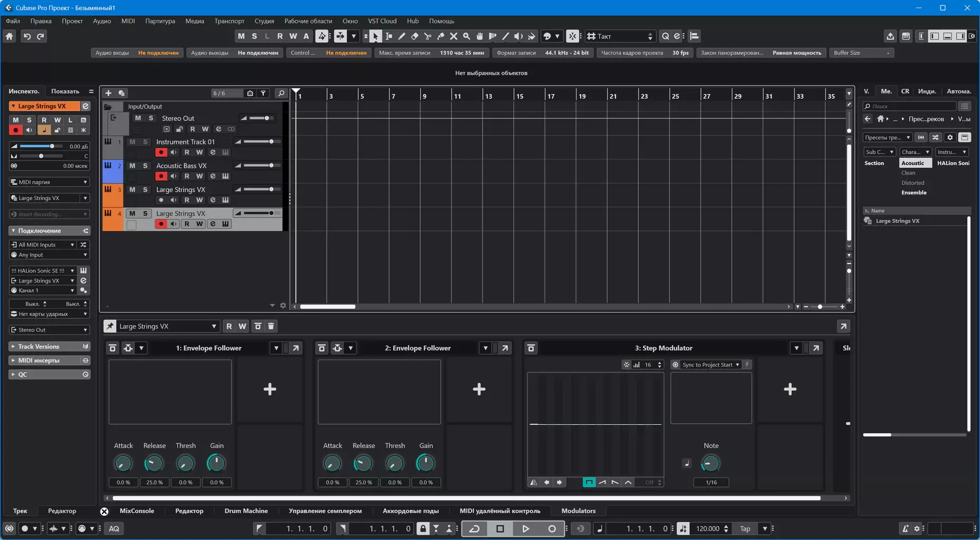Open the Home hub icon
This screenshot has width=980, height=540.
pyautogui.click(x=10, y=36)
